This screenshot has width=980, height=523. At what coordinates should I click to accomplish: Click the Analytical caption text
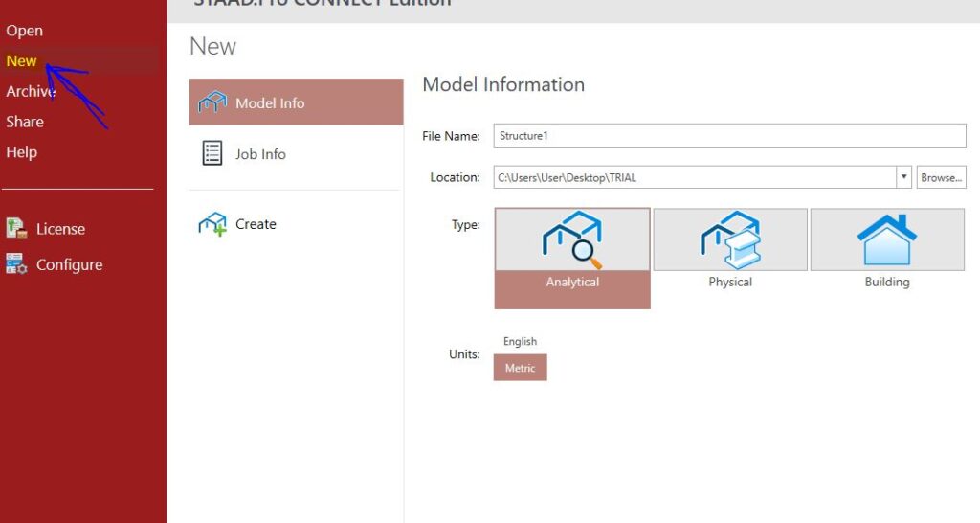tap(572, 283)
